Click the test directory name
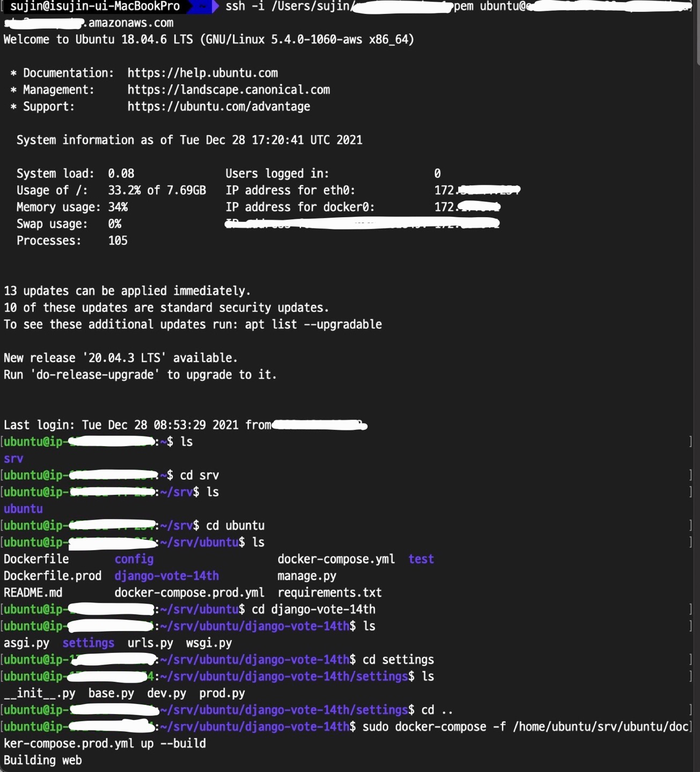 pyautogui.click(x=421, y=559)
